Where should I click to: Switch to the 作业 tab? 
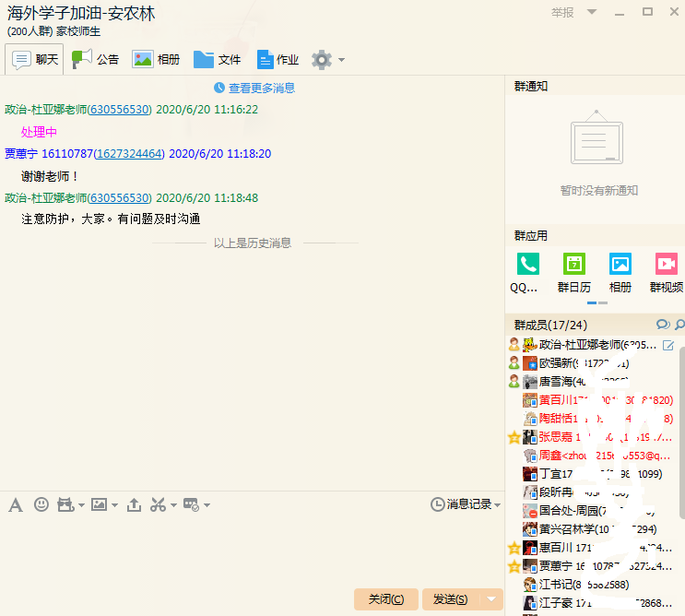[x=278, y=60]
